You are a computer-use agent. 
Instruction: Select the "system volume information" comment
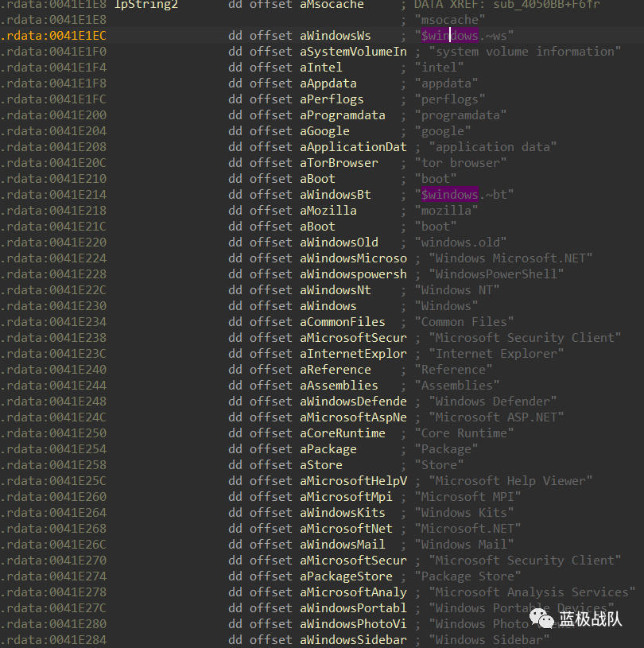(x=525, y=52)
